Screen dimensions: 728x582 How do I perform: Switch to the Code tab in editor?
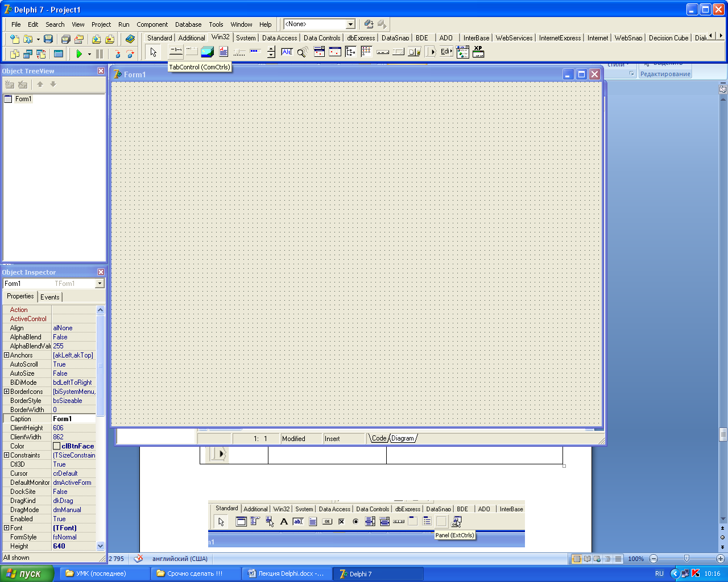coord(379,438)
